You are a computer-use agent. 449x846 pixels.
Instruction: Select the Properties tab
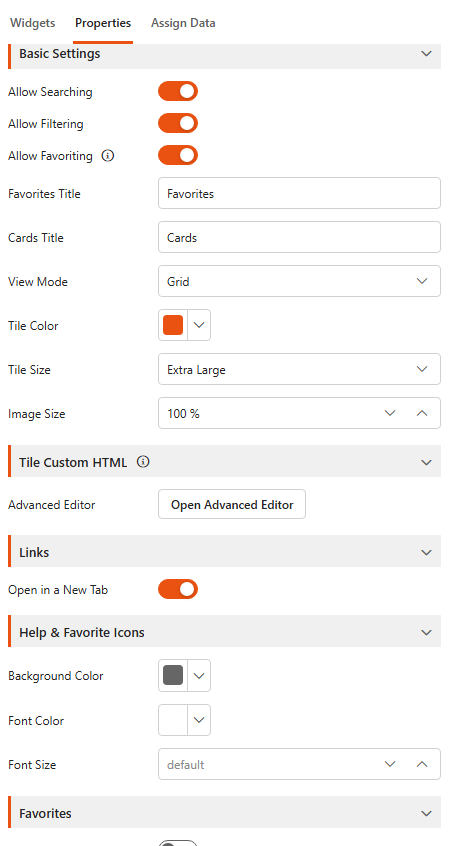pos(103,23)
